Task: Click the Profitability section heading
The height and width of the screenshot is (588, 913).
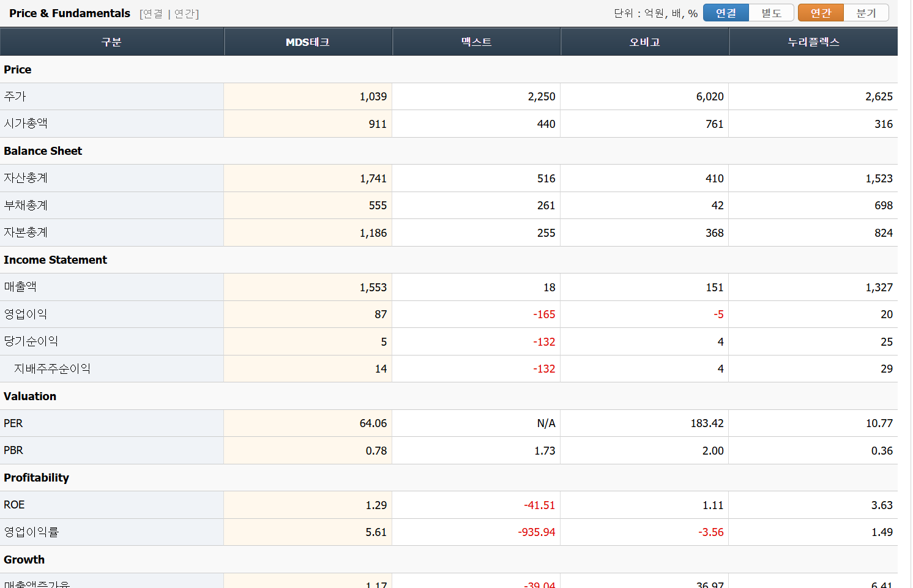Action: point(36,478)
